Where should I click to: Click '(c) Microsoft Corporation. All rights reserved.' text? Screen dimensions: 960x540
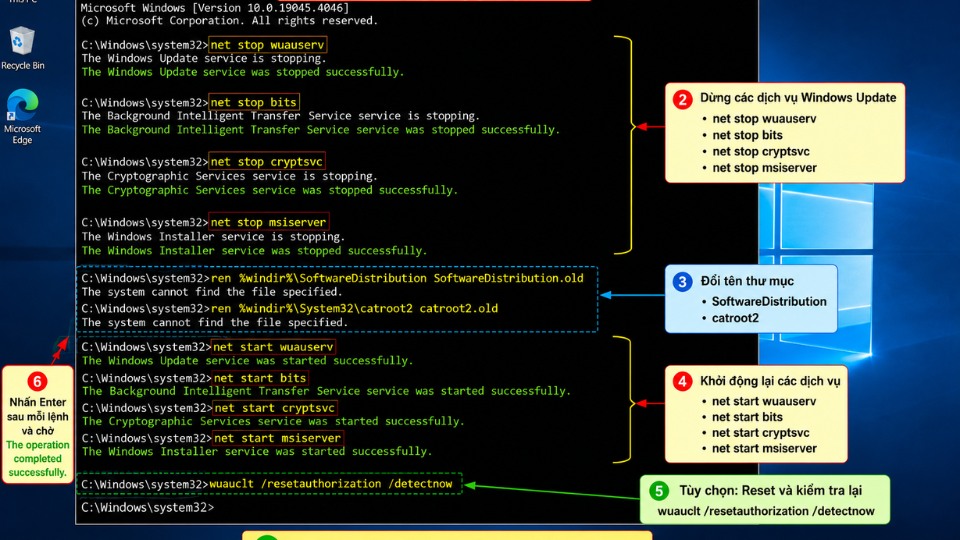[229, 21]
